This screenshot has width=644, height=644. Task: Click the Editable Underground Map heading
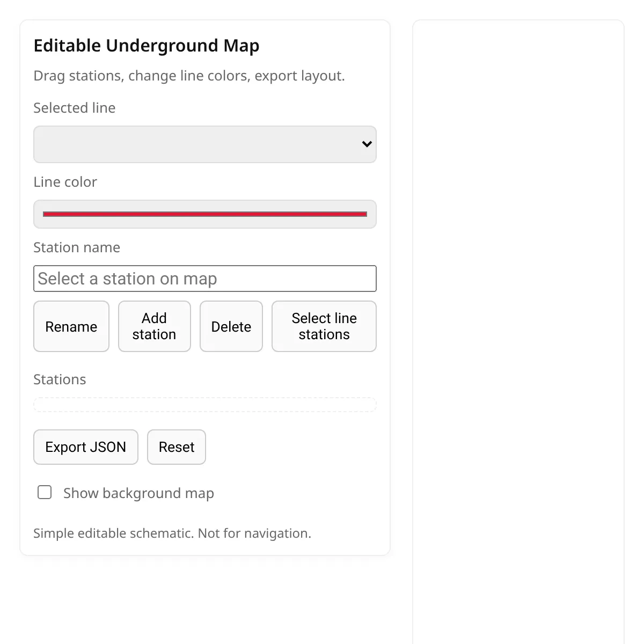[x=147, y=46]
